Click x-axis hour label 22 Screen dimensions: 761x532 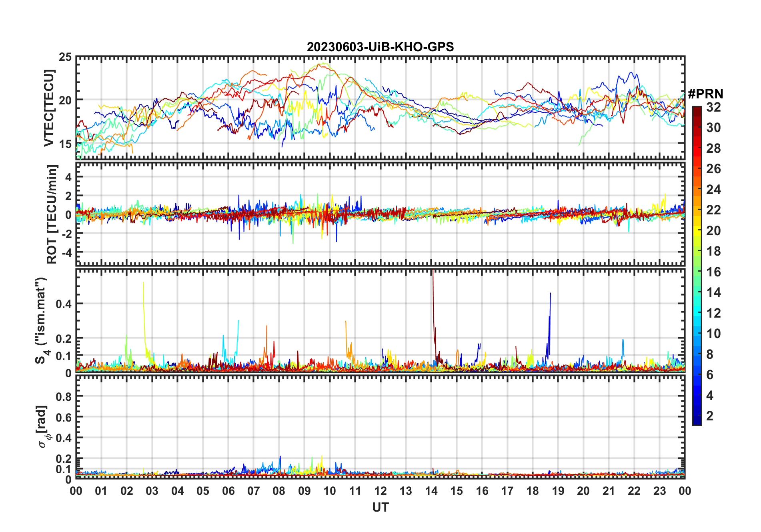[x=634, y=491]
